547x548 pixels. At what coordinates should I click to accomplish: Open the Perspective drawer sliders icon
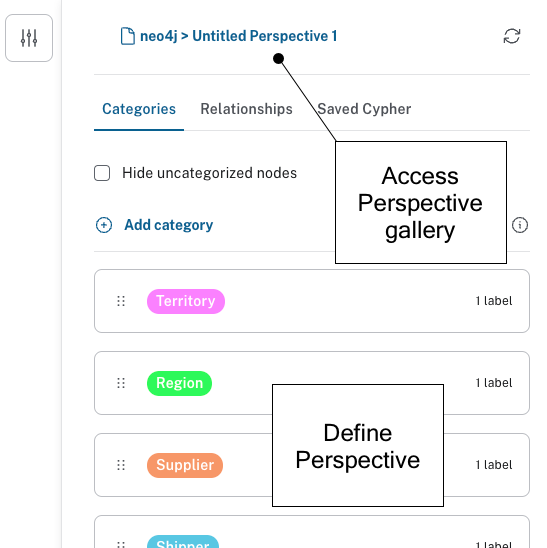pos(29,38)
